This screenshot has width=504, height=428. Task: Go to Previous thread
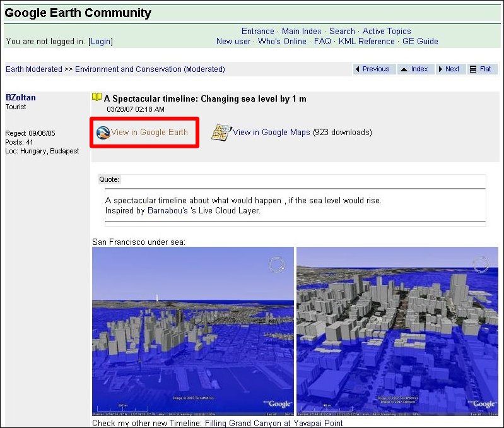[x=376, y=69]
